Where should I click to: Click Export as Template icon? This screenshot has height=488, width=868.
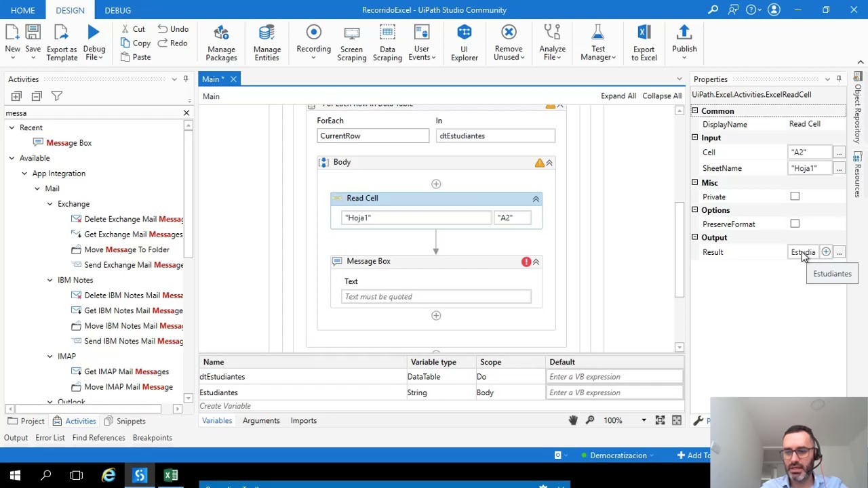click(x=62, y=34)
